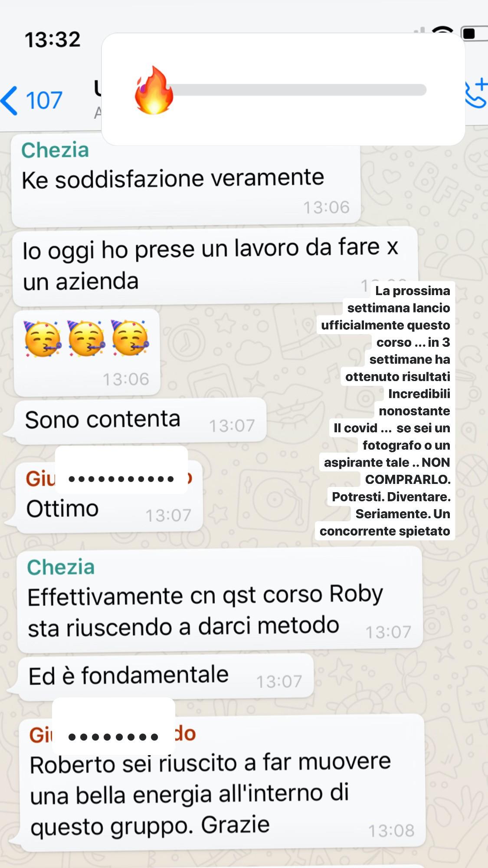The width and height of the screenshot is (488, 868).
Task: Tap the 107 unread count label
Action: coord(44,101)
